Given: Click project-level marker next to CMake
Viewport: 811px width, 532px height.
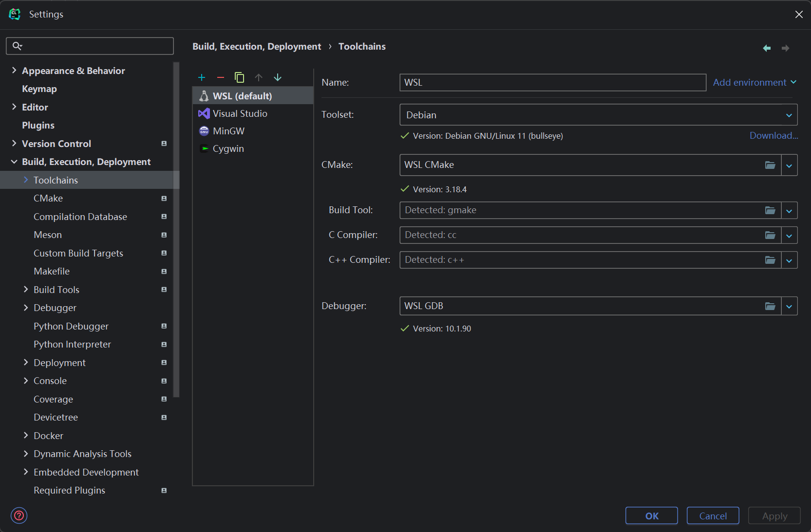Looking at the screenshot, I should point(164,198).
